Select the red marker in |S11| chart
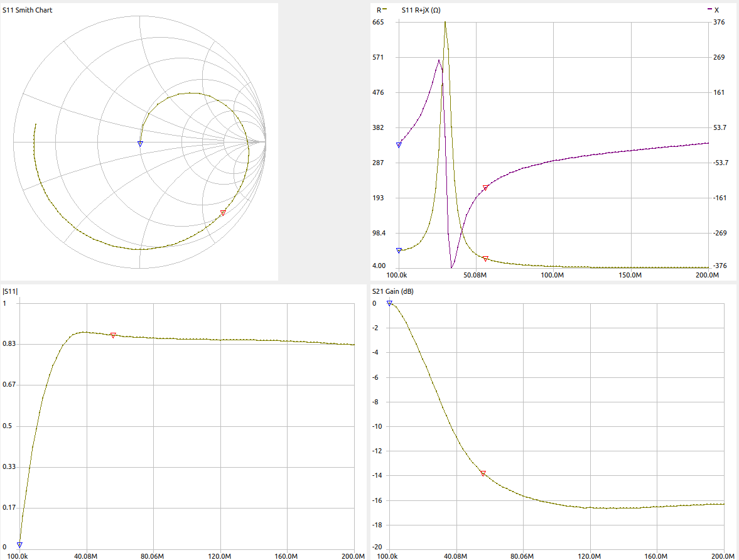This screenshot has width=739, height=560. pyautogui.click(x=113, y=335)
